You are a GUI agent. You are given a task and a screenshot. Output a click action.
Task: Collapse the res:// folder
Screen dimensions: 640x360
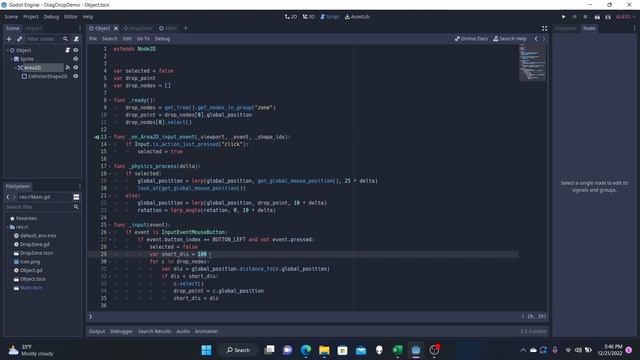[x=7, y=227]
